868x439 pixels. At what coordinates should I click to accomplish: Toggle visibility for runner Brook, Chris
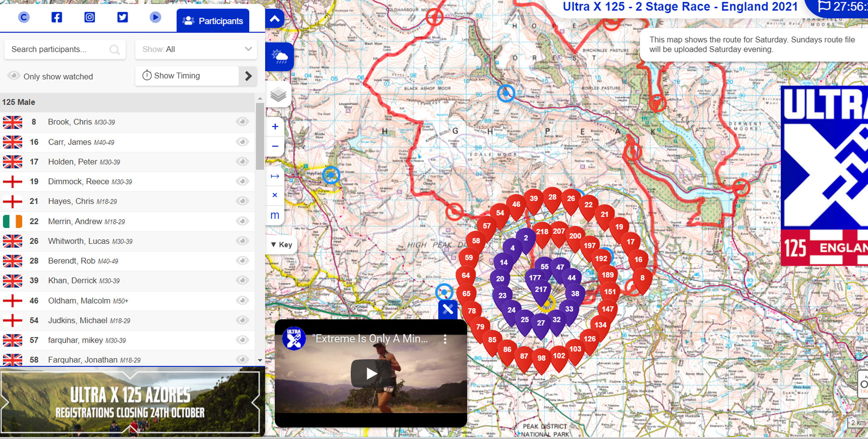(242, 121)
